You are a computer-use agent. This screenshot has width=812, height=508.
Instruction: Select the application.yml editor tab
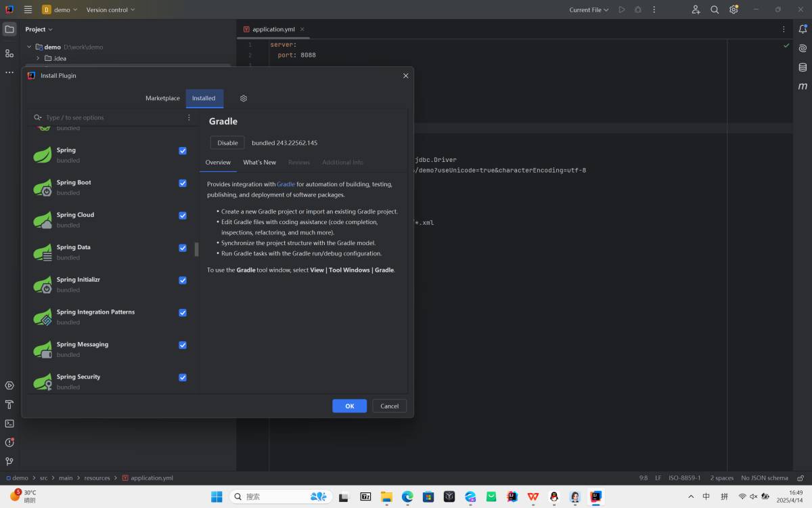[274, 29]
